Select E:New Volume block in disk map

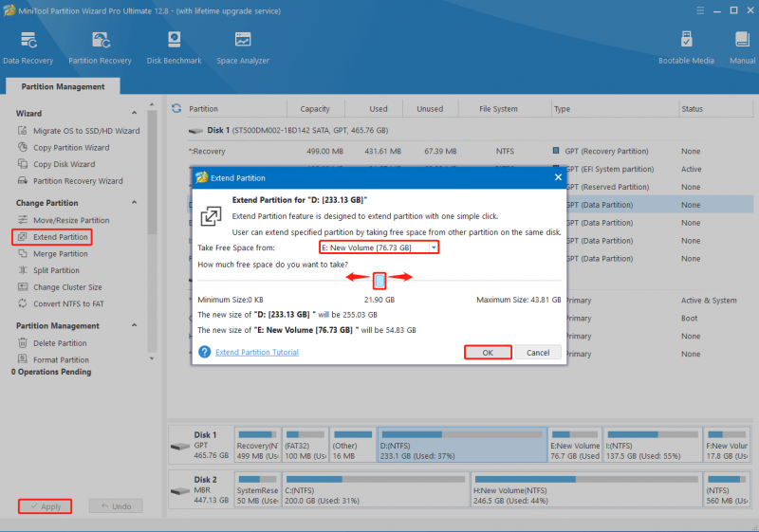click(575, 445)
